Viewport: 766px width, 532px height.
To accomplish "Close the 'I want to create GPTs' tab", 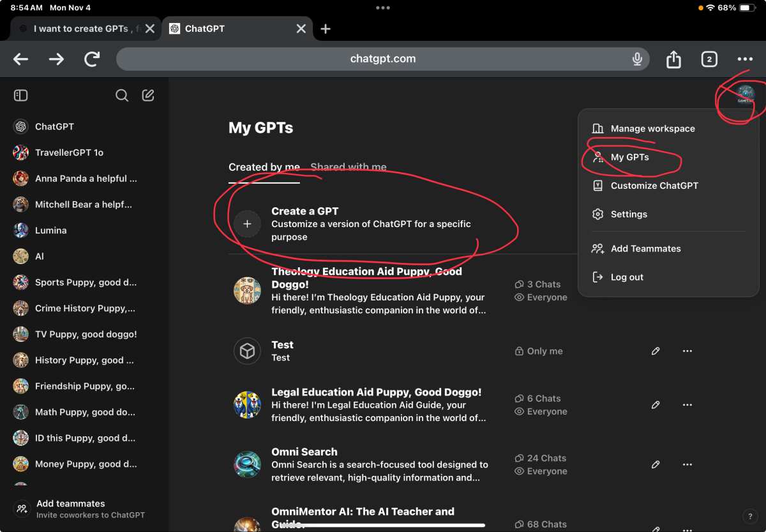I will pyautogui.click(x=149, y=29).
